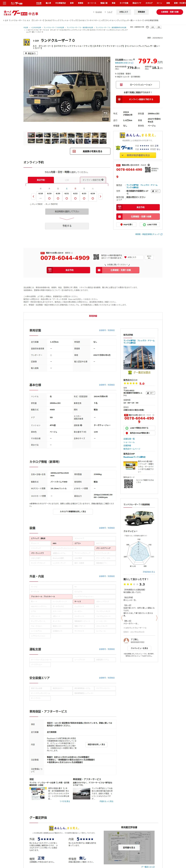Open the dealer building photo
The height and width of the screenshot is (868, 186).
pyautogui.click(x=139, y=357)
